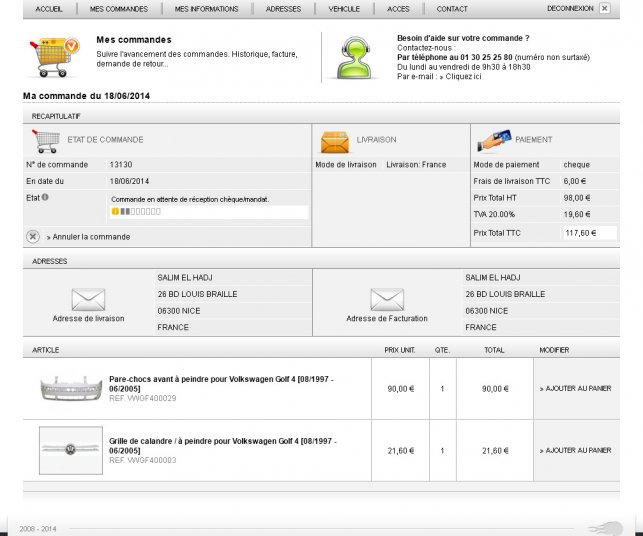Click the phone number 01 30 25 25 80
Screen dimensions: 643x536
486,57
